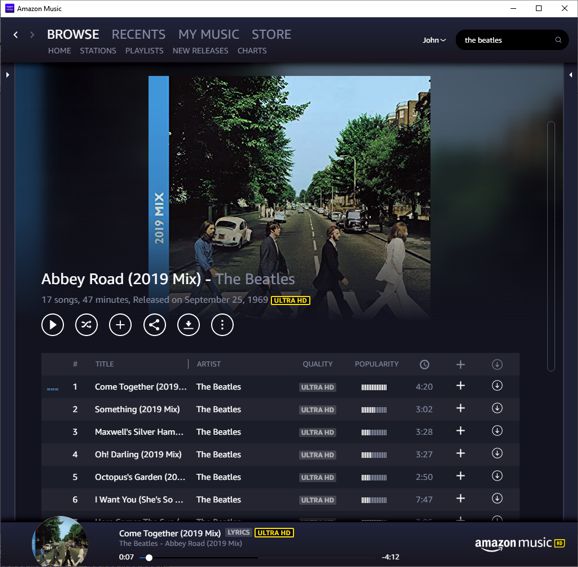Add Come Together to library
Screen dimensions: 578x567
pos(460,386)
